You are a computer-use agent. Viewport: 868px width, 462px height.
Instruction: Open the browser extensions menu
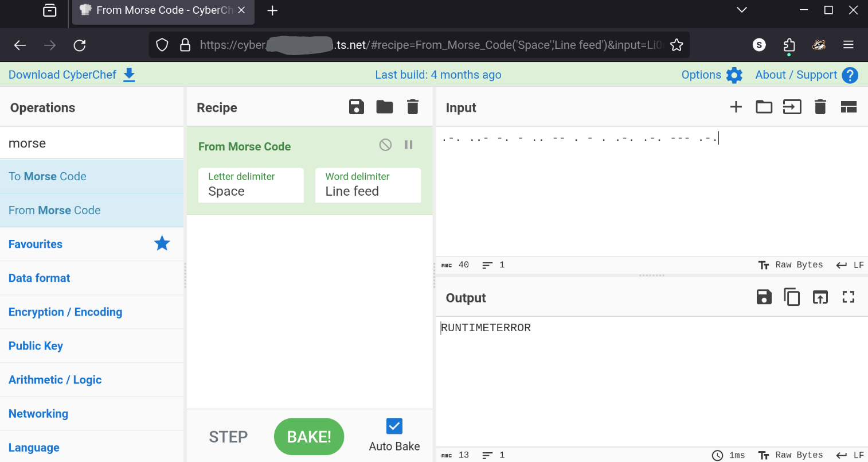[789, 45]
